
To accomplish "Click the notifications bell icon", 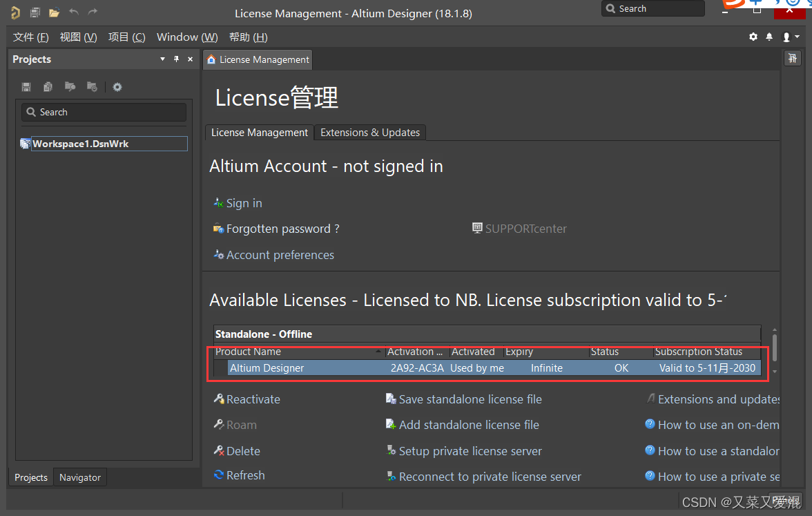I will point(769,37).
